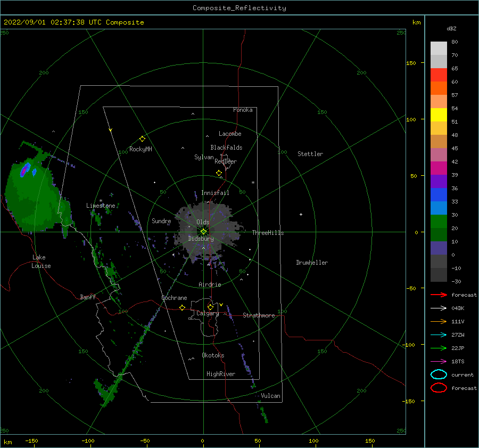Image resolution: width=479 pixels, height=448 pixels.
Task: Select yellow V marker northwest of RockyMH
Action: click(x=111, y=130)
